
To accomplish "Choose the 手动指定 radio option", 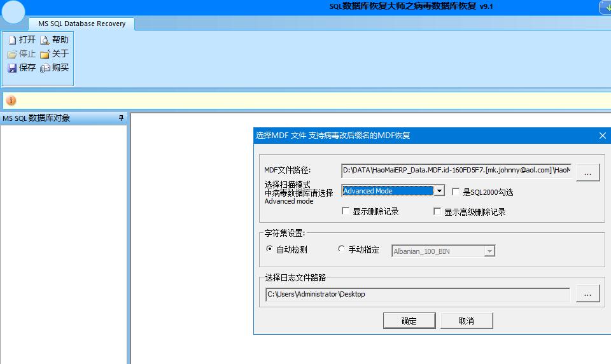I will [341, 249].
